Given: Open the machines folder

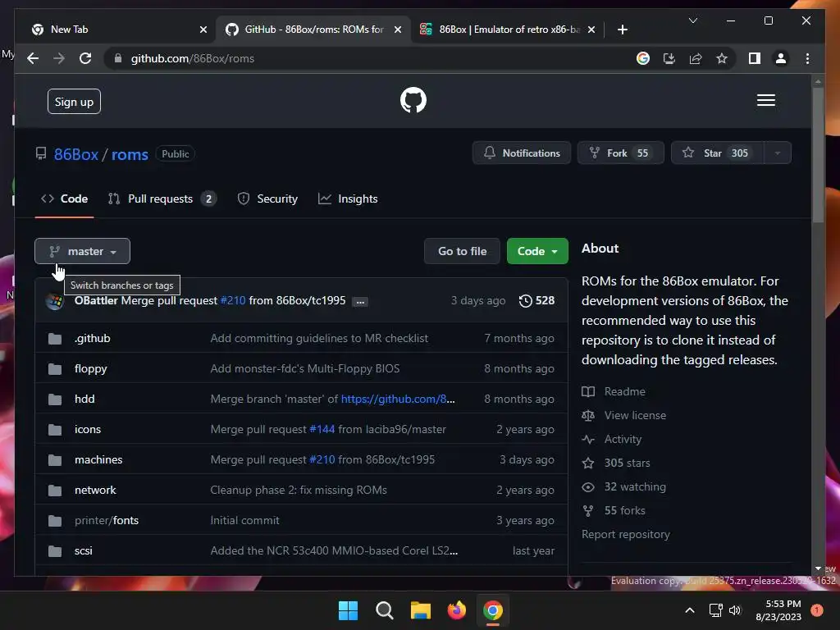Looking at the screenshot, I should pyautogui.click(x=98, y=459).
